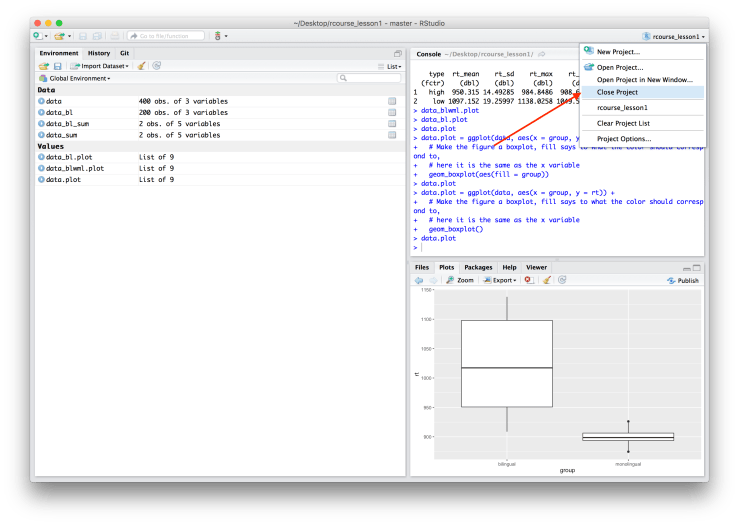Inspect data_blwml.plot via its blue icon
739x525 pixels.
pyautogui.click(x=41, y=168)
